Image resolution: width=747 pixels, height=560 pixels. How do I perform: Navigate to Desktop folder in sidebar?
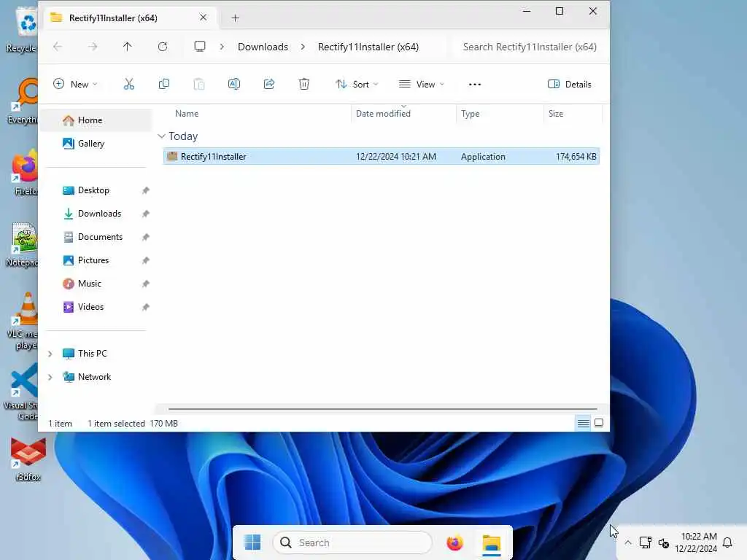93,190
